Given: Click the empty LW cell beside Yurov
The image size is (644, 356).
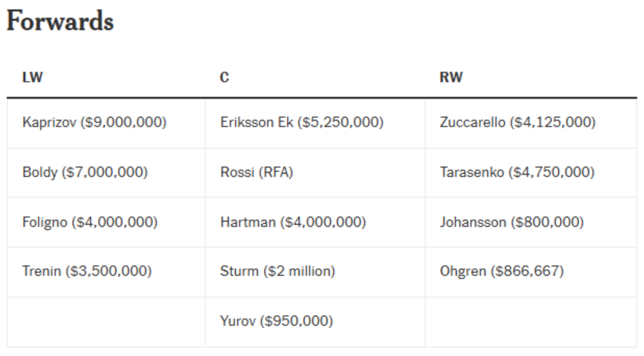Looking at the screenshot, I should click(106, 322).
